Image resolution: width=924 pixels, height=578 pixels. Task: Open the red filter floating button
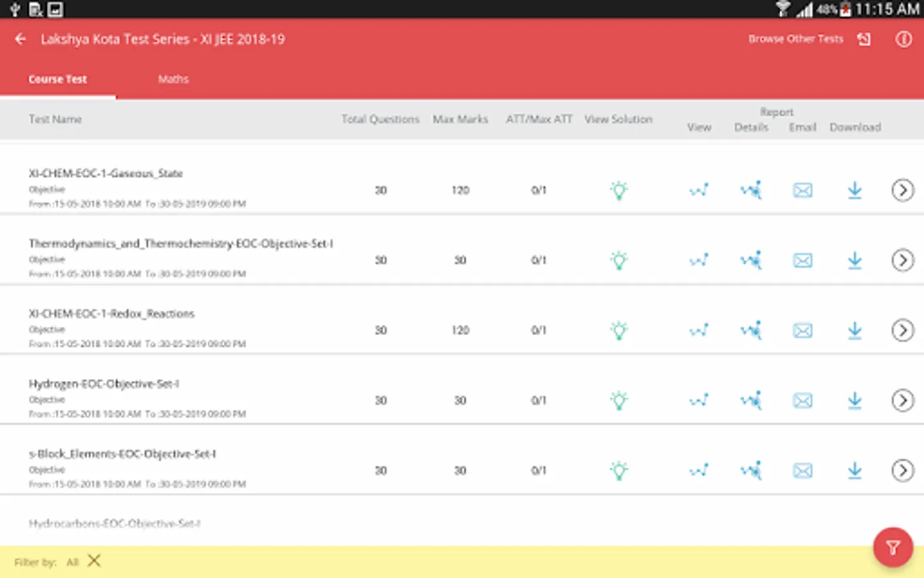click(x=893, y=547)
